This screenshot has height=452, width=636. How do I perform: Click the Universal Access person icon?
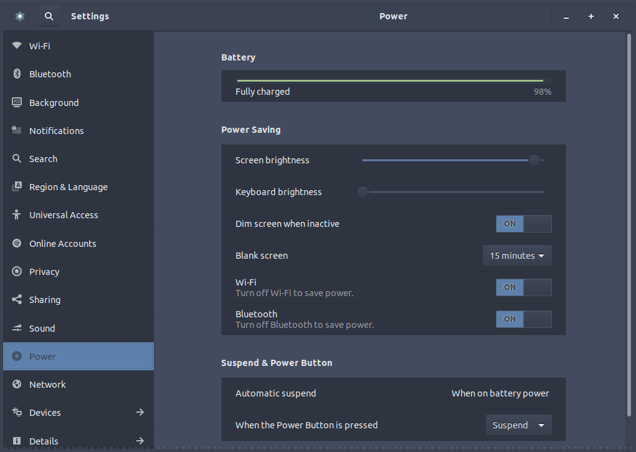coord(17,214)
